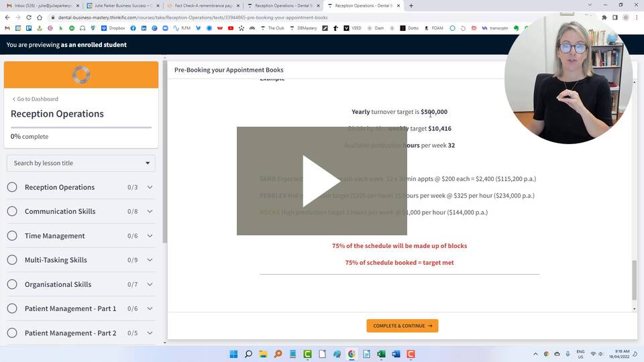Toggle Time Management completion circle

pos(12,235)
